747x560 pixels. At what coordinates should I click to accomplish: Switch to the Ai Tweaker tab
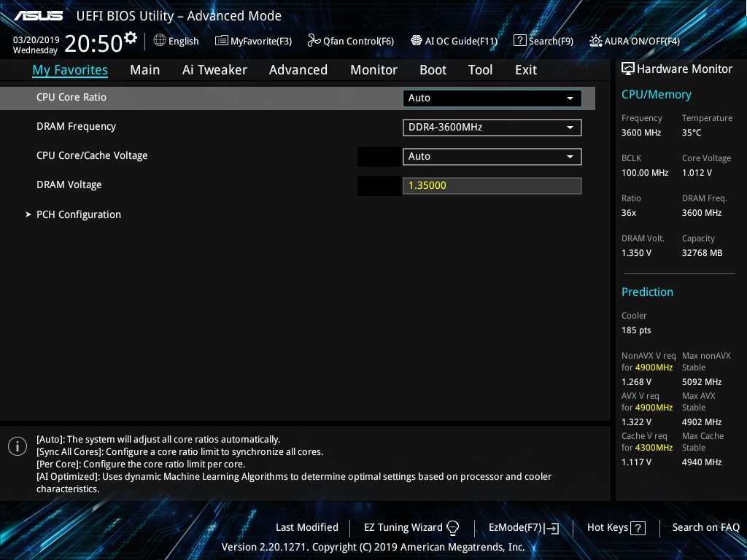(214, 70)
